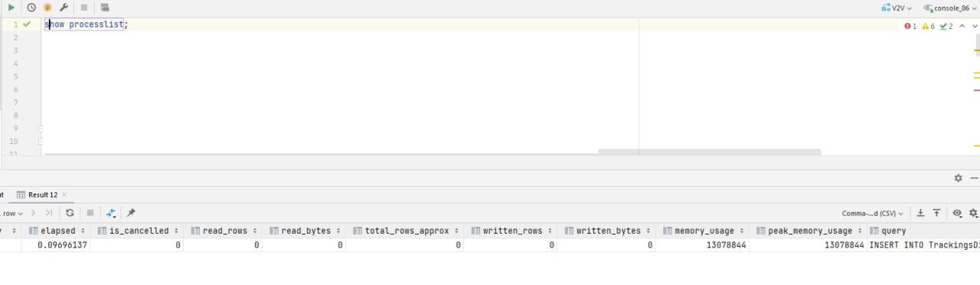Go to next page arrow in results
This screenshot has height=285, width=980.
pyautogui.click(x=34, y=213)
